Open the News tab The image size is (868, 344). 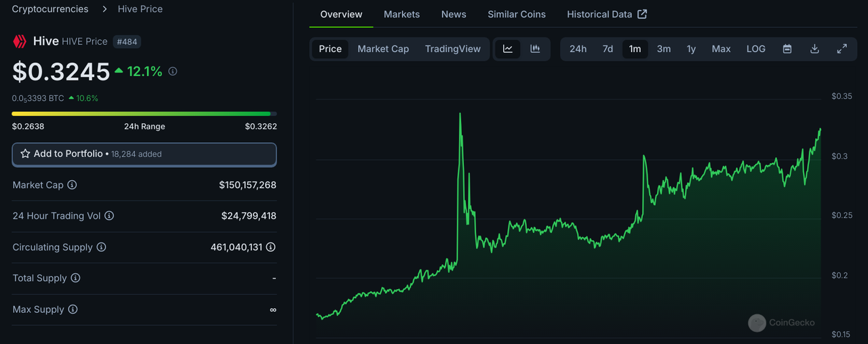pyautogui.click(x=454, y=14)
